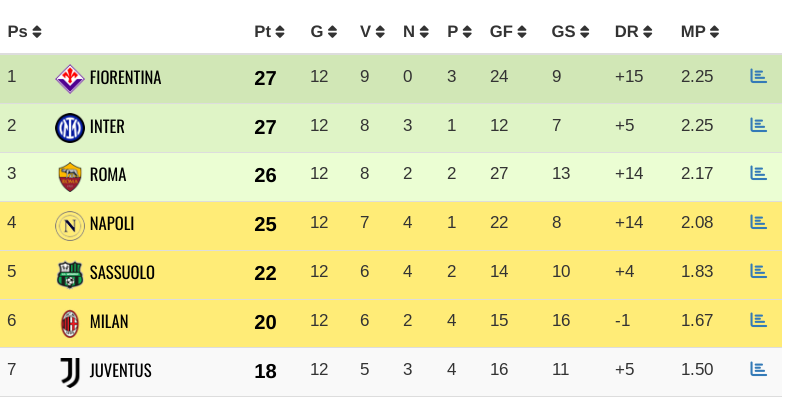Sort the table by MP column
The image size is (794, 402).
pyautogui.click(x=700, y=32)
